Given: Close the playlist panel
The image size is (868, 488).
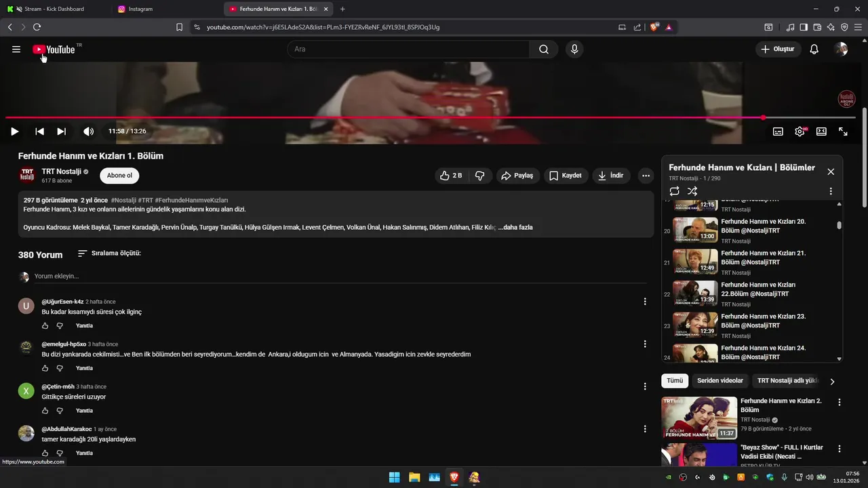Looking at the screenshot, I should click(x=831, y=172).
